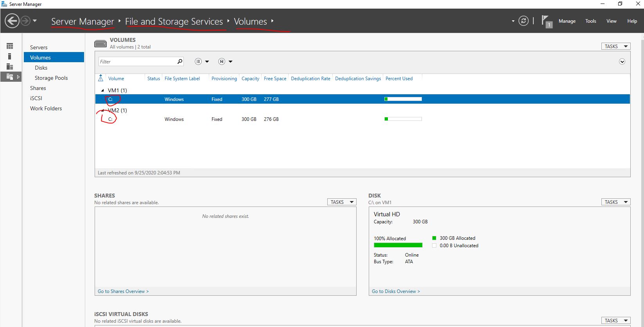Click the filter search magnifier icon
The image size is (644, 327).
[180, 61]
